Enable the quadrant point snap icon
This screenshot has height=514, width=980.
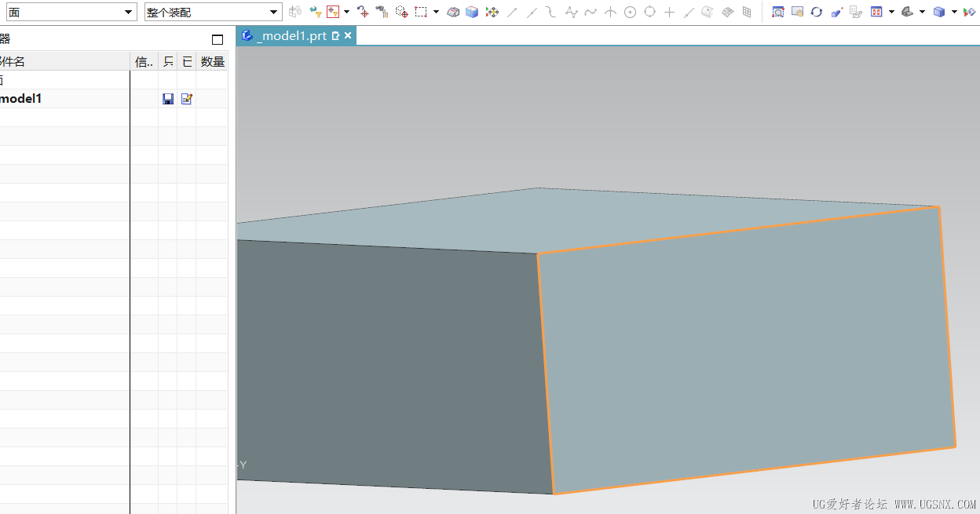649,12
